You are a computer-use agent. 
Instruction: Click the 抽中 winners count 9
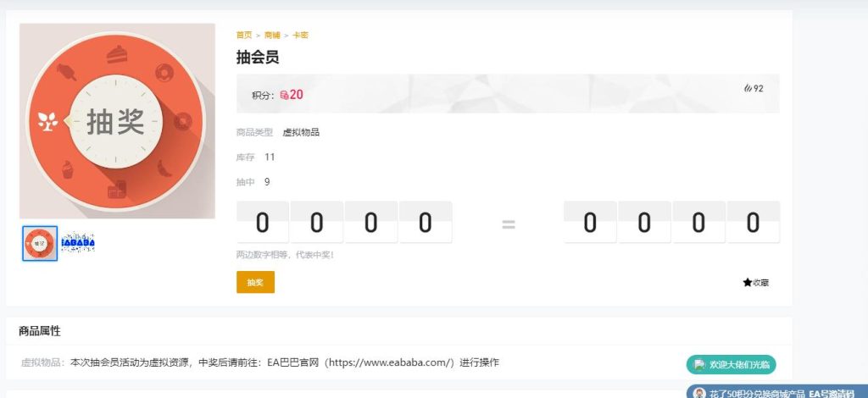[267, 182]
